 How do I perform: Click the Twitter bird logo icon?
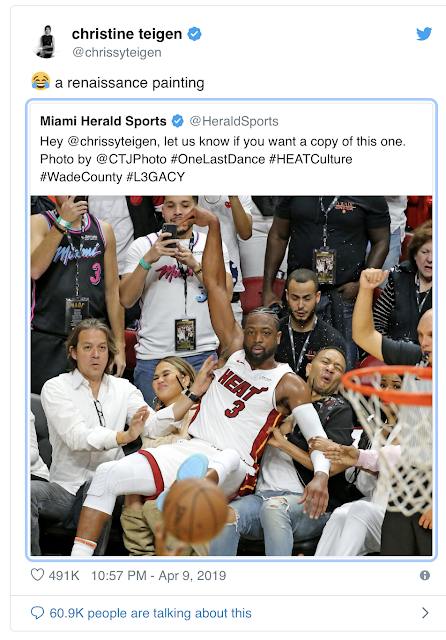pyautogui.click(x=424, y=34)
